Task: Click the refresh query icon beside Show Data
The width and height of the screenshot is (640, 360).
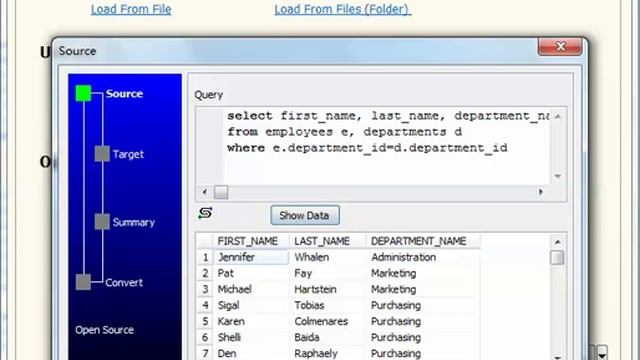Action: (x=205, y=213)
